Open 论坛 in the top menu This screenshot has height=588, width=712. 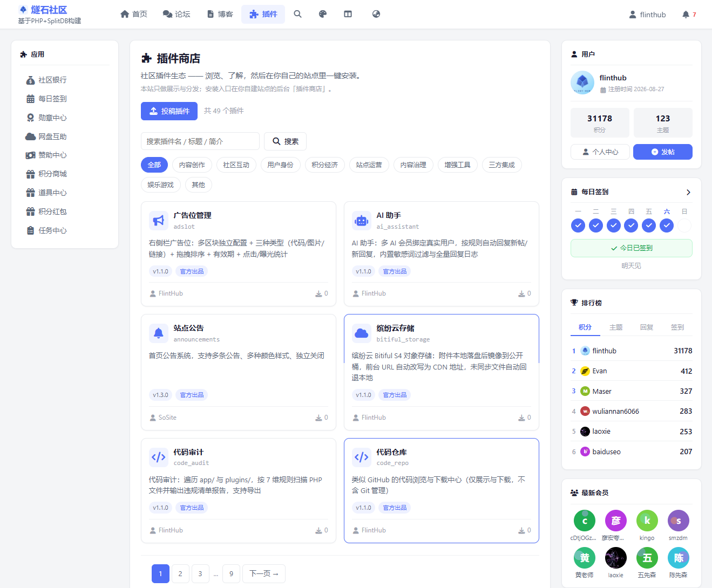pos(177,14)
